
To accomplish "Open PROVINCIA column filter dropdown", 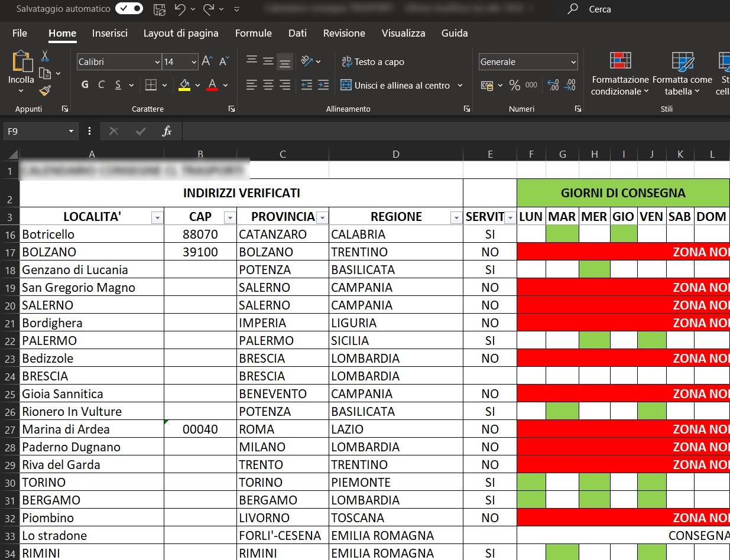I will [x=322, y=218].
